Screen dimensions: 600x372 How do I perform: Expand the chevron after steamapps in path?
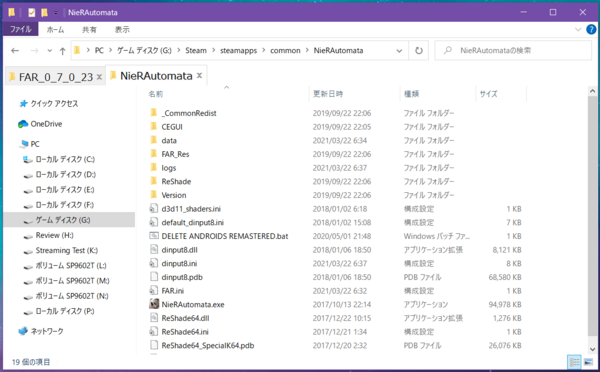[264, 51]
